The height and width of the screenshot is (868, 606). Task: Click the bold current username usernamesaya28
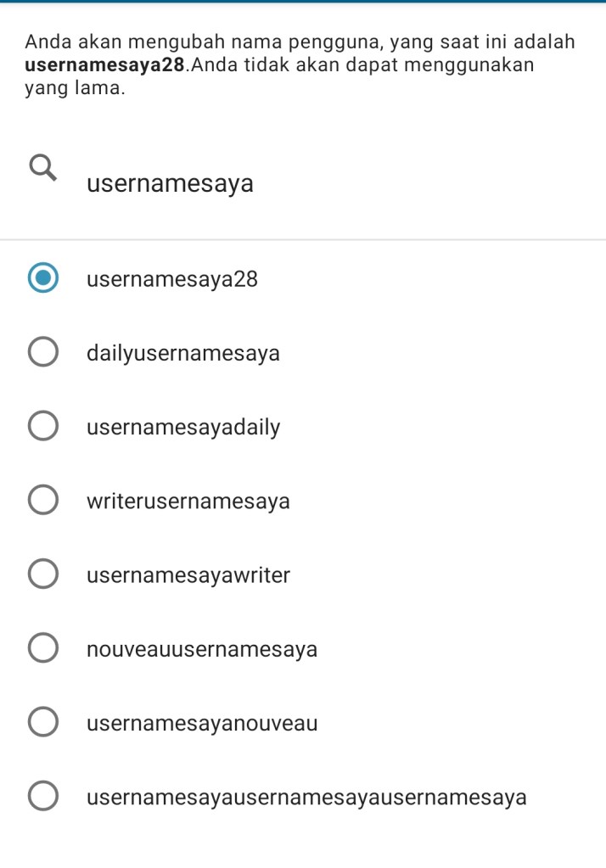(106, 64)
